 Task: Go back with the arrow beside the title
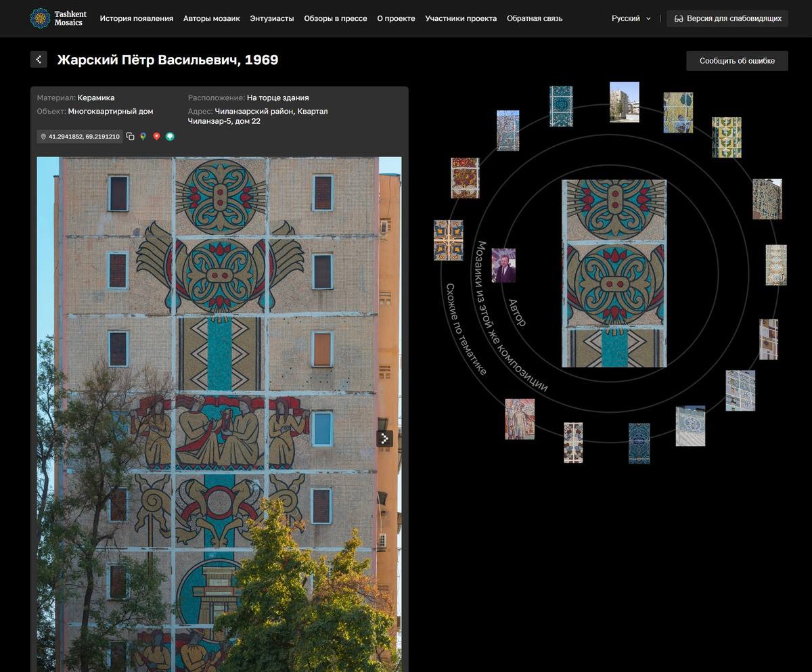pos(39,60)
